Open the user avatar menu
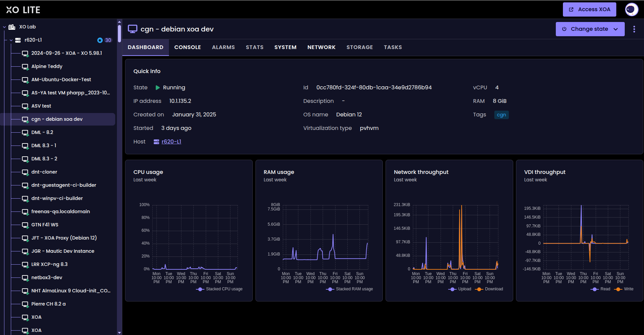This screenshot has width=644, height=335. [631, 9]
